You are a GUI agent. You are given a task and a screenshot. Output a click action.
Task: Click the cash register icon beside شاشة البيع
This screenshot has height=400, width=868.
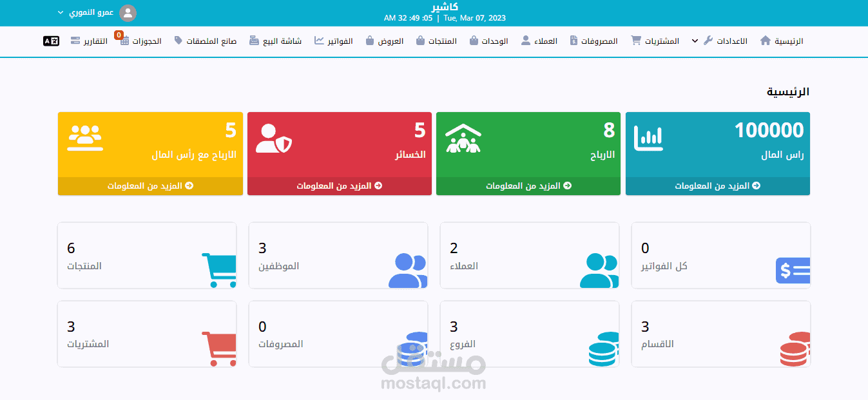tap(255, 41)
